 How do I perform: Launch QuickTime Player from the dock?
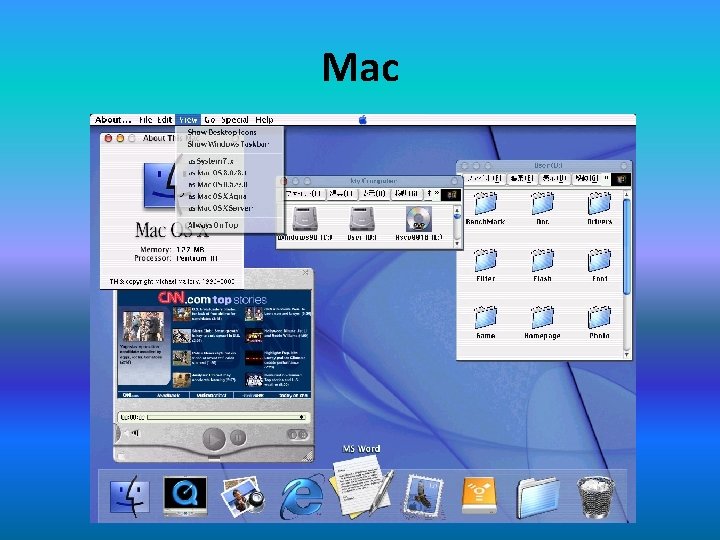point(185,496)
